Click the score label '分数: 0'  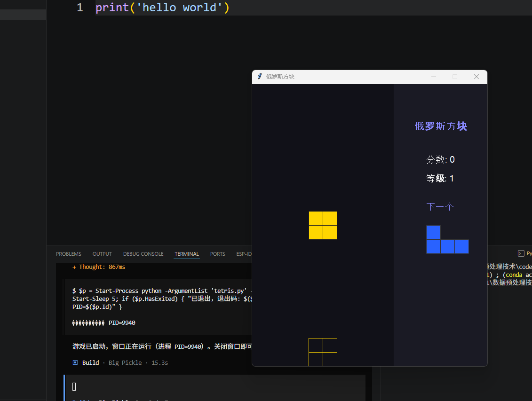pyautogui.click(x=440, y=160)
